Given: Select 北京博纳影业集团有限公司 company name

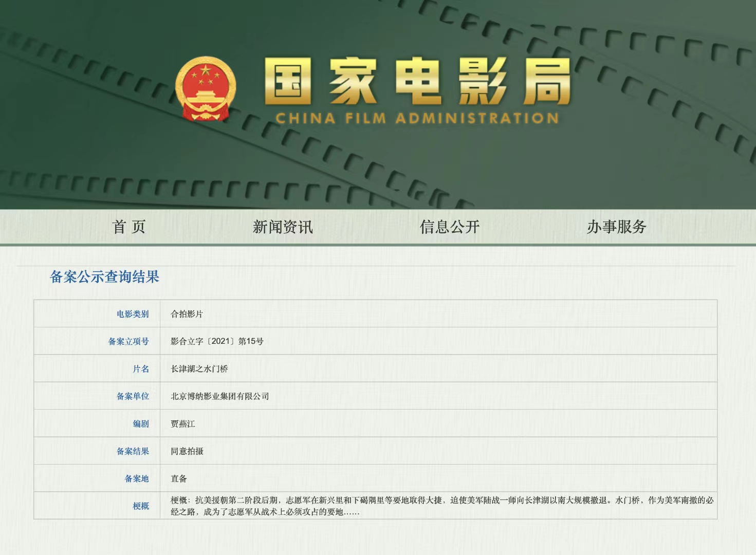Looking at the screenshot, I should (x=220, y=396).
